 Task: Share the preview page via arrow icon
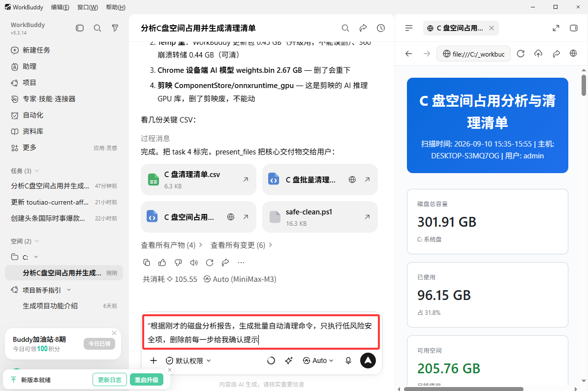pos(556,54)
